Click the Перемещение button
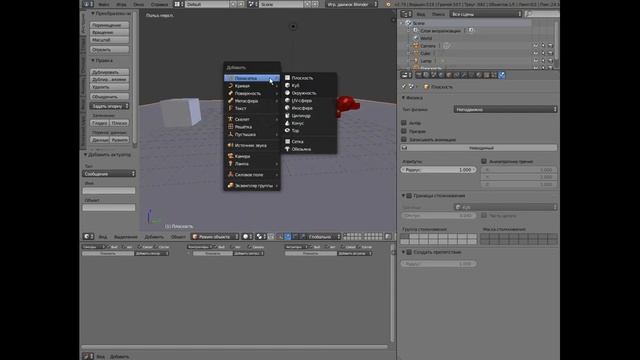 click(x=109, y=25)
